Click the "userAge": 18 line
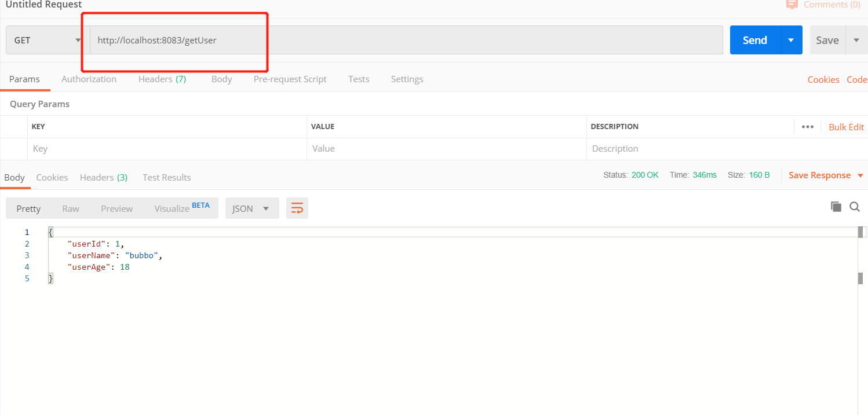This screenshot has width=868, height=415. coord(99,267)
